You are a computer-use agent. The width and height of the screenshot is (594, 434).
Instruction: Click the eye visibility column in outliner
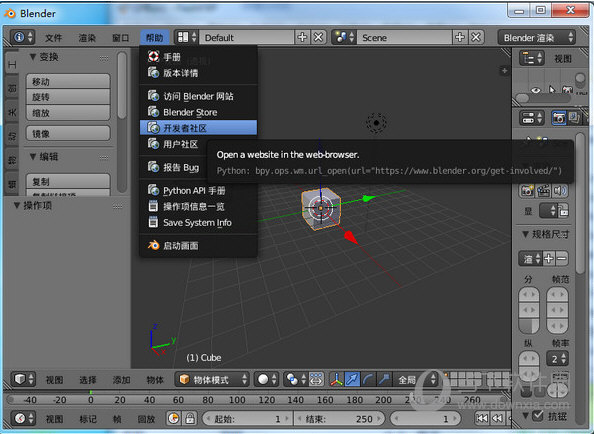coord(536,90)
